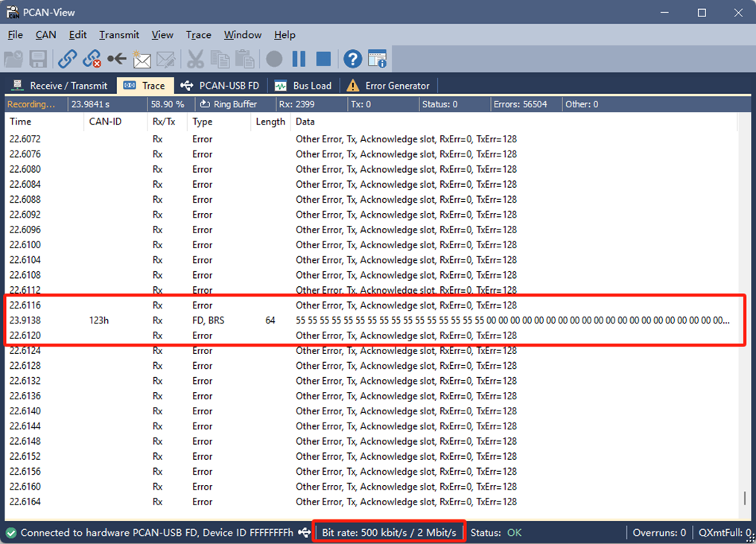Click the window info toolbar icon
This screenshot has height=544, width=756.
pyautogui.click(x=377, y=60)
